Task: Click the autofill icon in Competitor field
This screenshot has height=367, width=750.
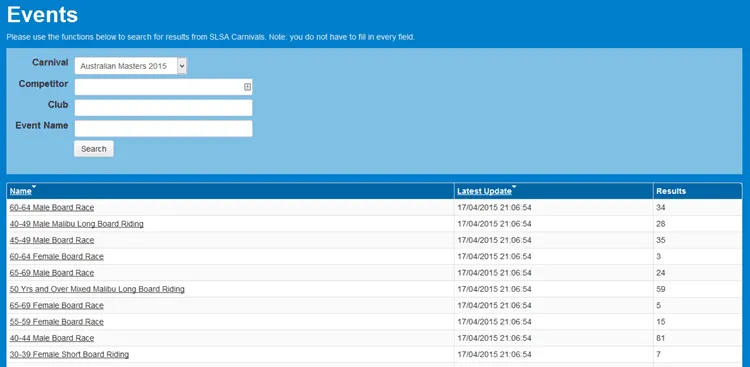Action: click(x=247, y=87)
